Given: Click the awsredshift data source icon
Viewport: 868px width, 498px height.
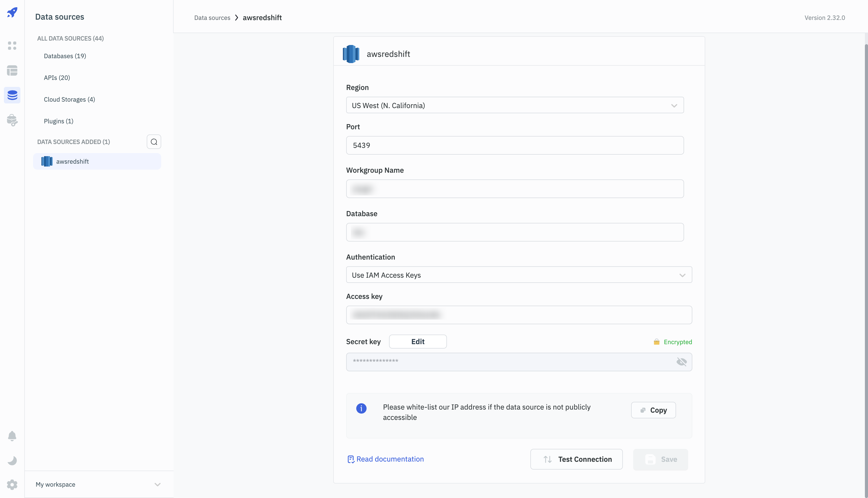Looking at the screenshot, I should (x=47, y=161).
